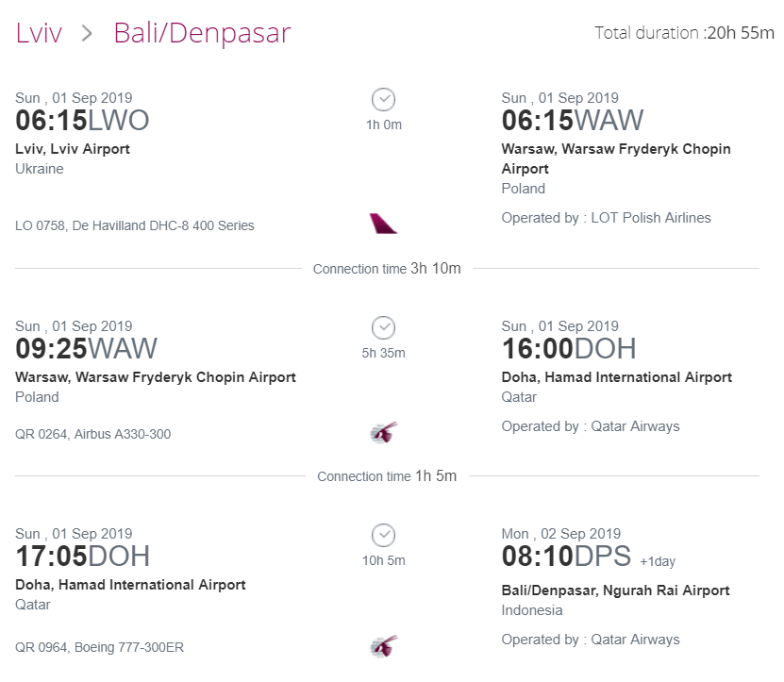This screenshot has height=682, width=784.
Task: Click the +1day indicator next to DPS
Action: [x=658, y=561]
